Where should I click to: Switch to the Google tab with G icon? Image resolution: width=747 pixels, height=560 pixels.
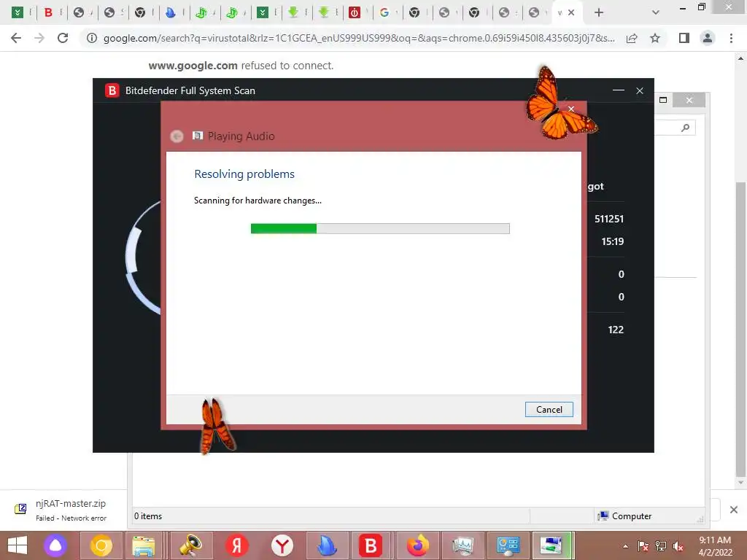point(384,13)
